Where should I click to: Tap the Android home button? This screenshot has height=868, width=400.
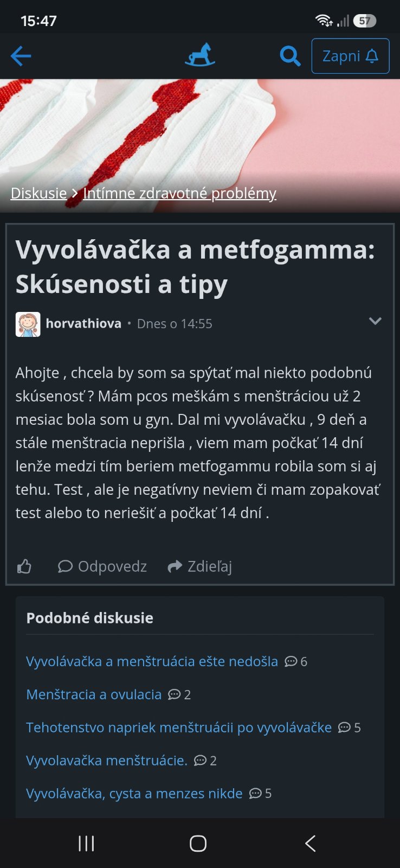(x=198, y=844)
